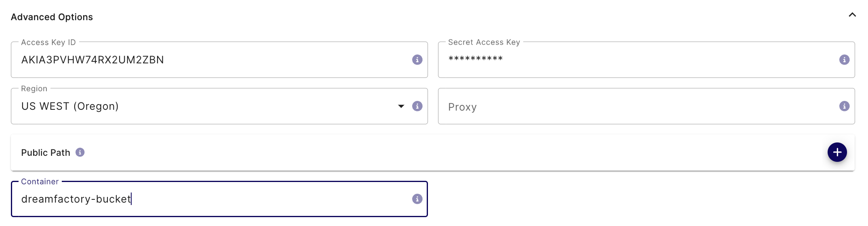868x226 pixels.
Task: Select the US WEST (Oregon) region value
Action: pyautogui.click(x=70, y=106)
